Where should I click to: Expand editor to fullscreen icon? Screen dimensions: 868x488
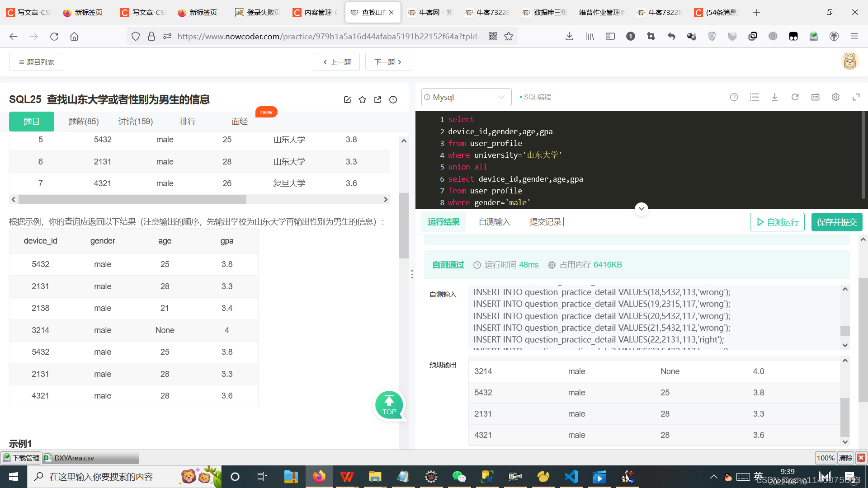tap(856, 97)
